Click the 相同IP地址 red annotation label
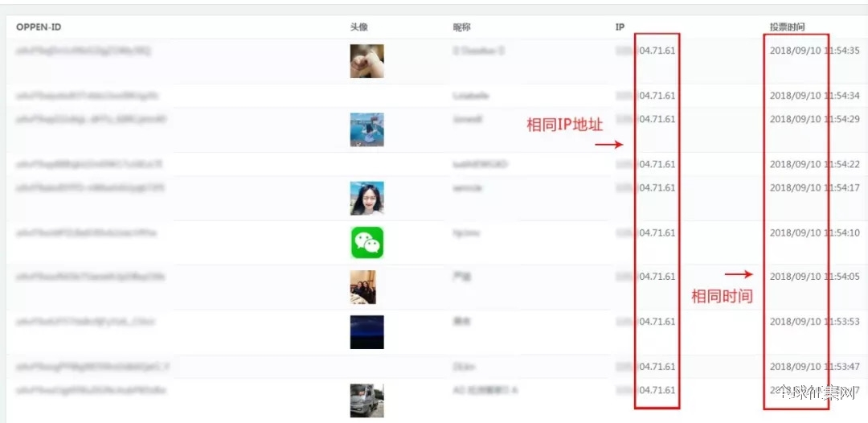Viewport: 868px width, 423px height. 565,125
